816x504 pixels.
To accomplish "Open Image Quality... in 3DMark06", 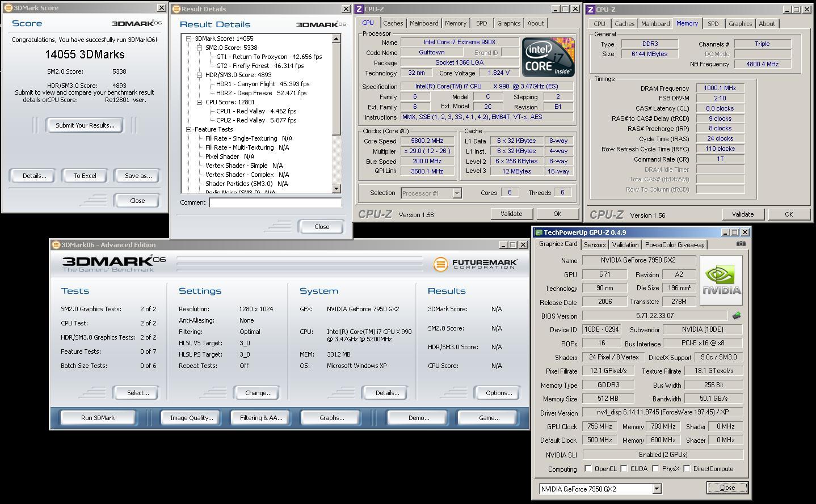I will 192,418.
